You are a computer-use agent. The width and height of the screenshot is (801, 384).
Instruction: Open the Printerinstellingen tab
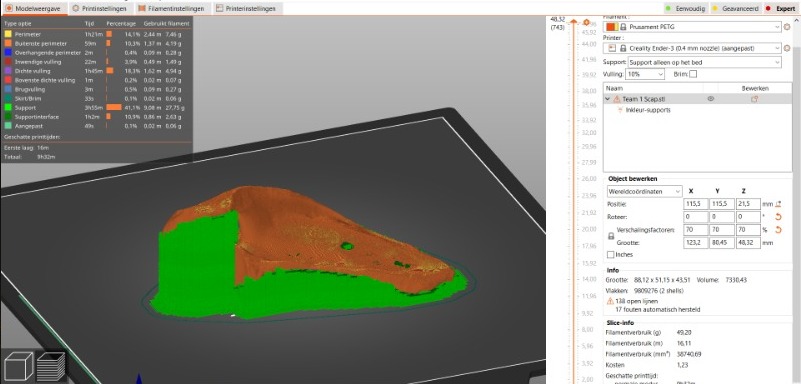pos(246,9)
